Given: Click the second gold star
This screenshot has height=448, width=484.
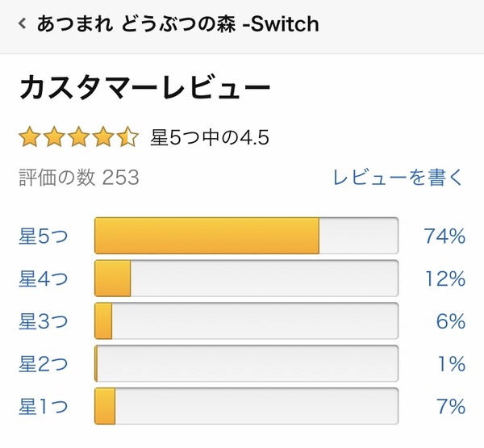Looking at the screenshot, I should [x=54, y=137].
